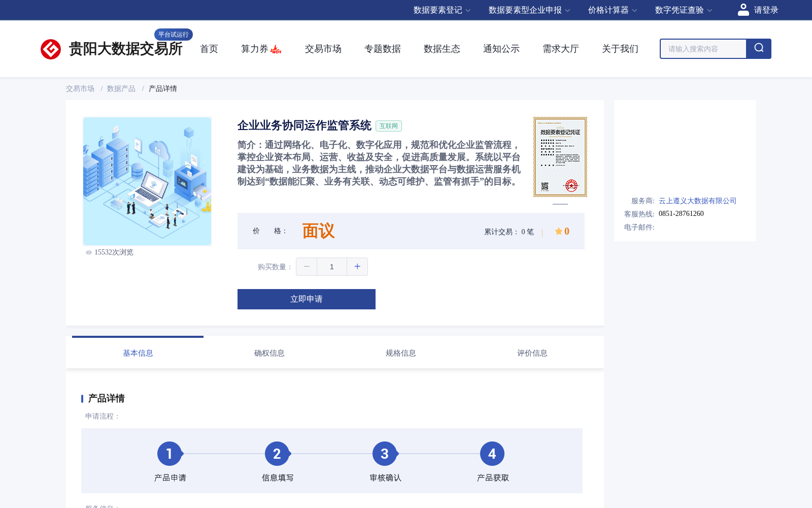Open the 价格计算器 dropdown

(613, 10)
